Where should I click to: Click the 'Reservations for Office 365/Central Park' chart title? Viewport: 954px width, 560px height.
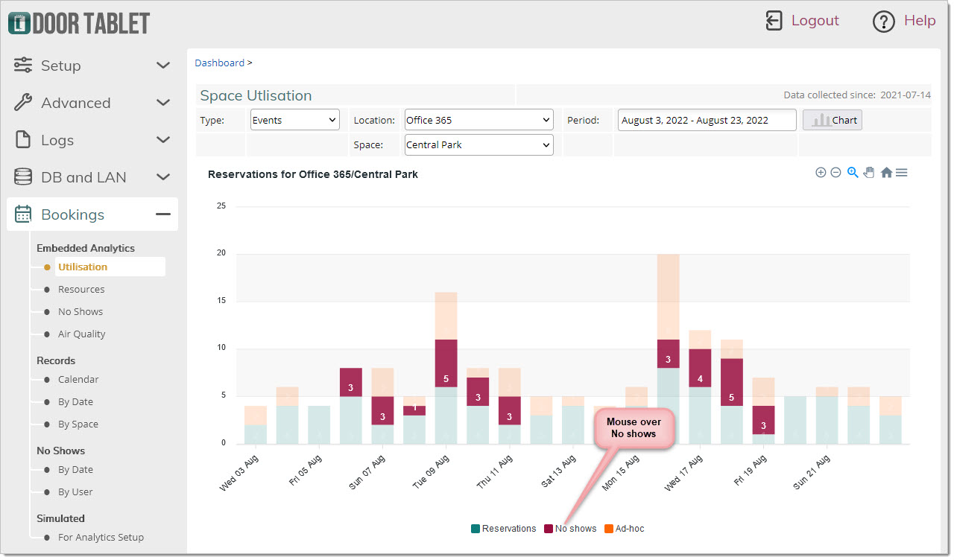point(313,174)
